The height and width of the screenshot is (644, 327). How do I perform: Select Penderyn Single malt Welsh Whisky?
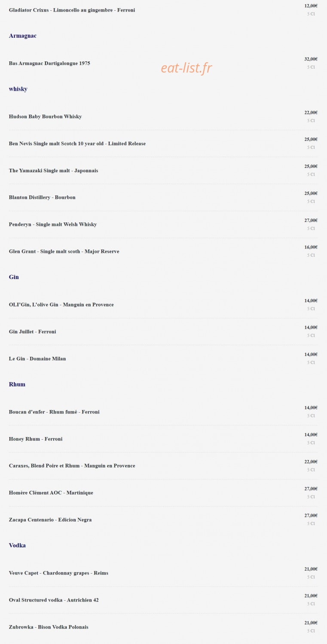coord(53,224)
